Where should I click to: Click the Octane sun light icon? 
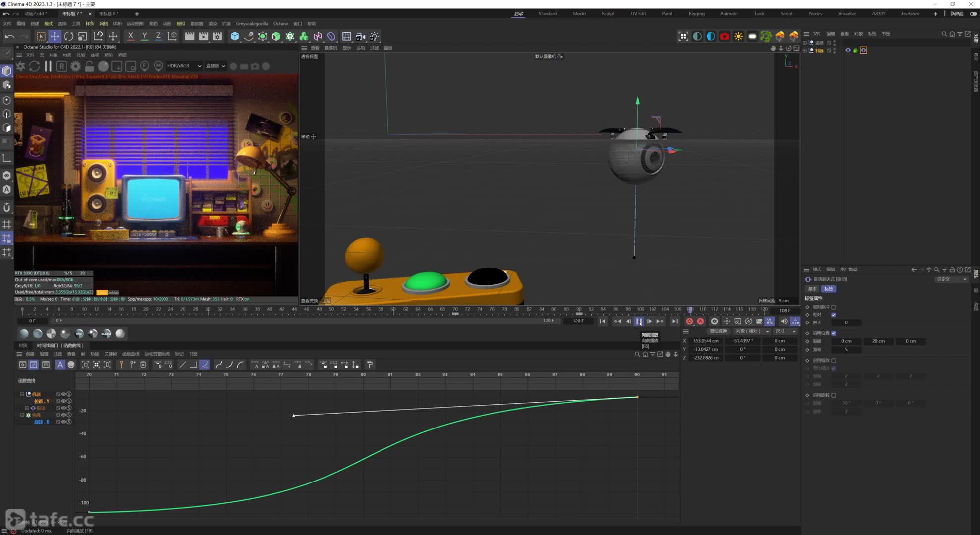coord(738,36)
